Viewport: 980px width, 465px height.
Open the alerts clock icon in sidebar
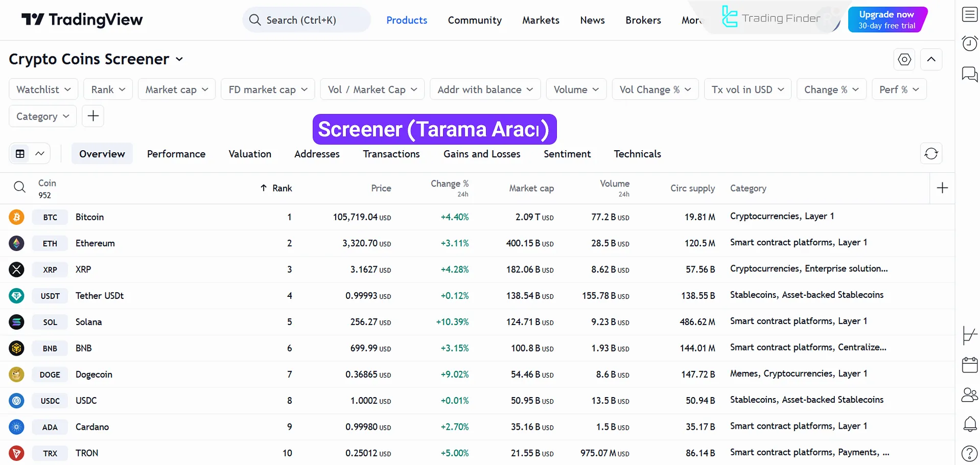[969, 43]
